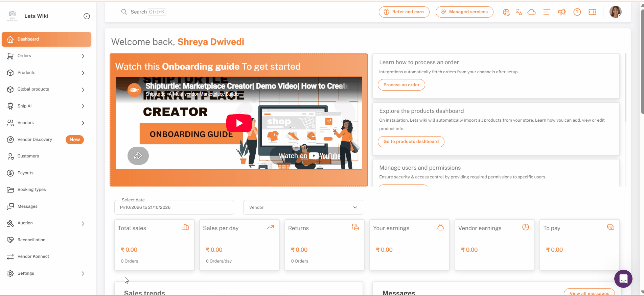
Task: Open the help question mark icon
Action: tap(577, 12)
